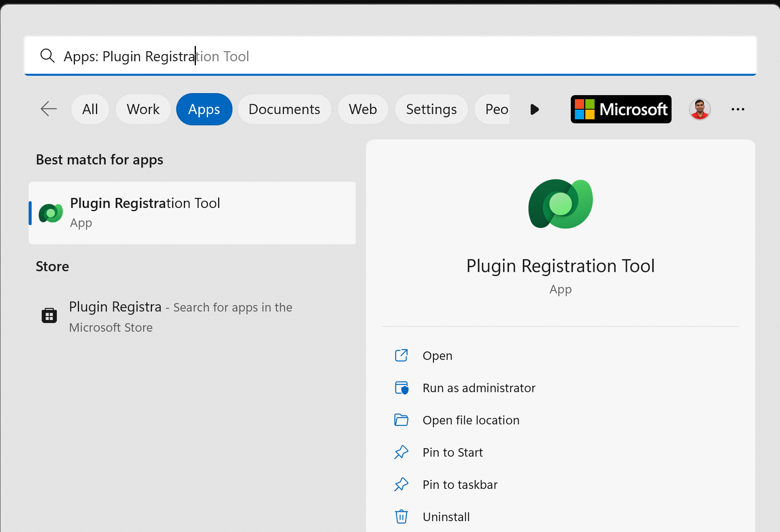Screen dimensions: 780x532
Task: Click the Best match for apps heading
Action: [100, 160]
